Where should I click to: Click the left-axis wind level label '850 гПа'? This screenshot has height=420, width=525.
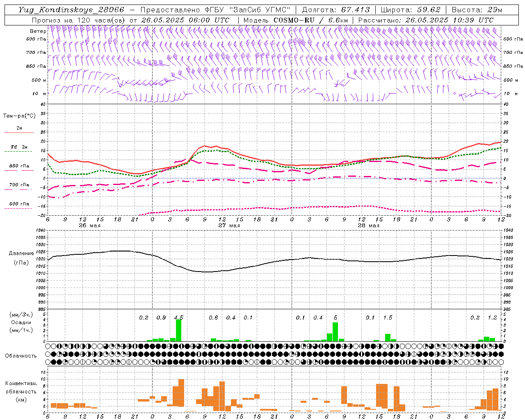36,66
